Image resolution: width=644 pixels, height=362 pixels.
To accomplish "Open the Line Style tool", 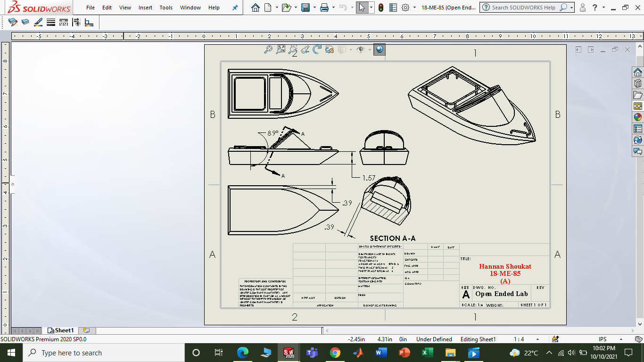I will (64, 22).
